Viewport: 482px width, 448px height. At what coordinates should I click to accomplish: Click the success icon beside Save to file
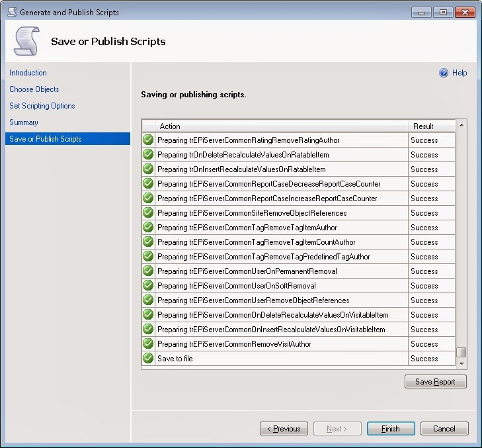[x=148, y=359]
